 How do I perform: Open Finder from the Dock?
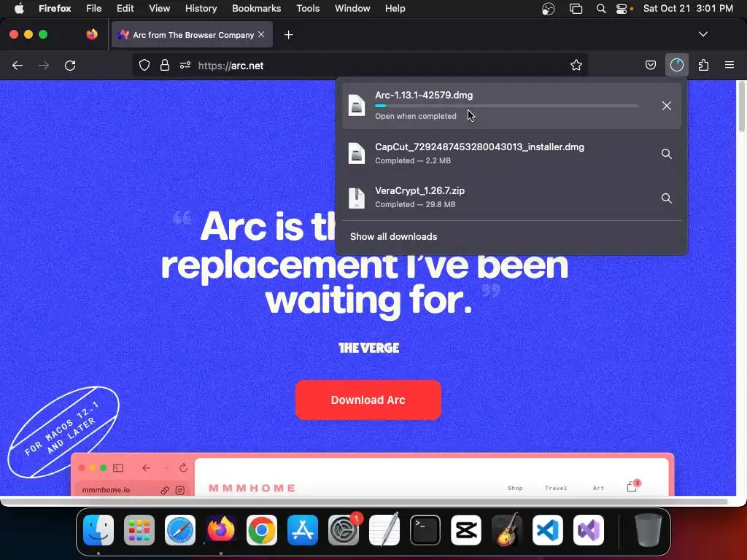pos(98,530)
